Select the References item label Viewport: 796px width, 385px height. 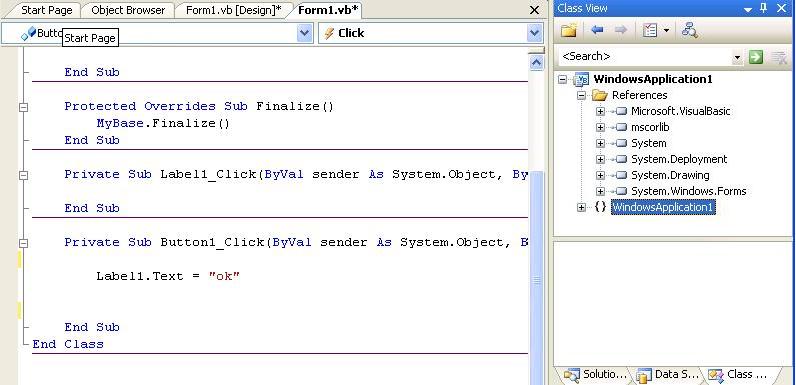tap(640, 95)
